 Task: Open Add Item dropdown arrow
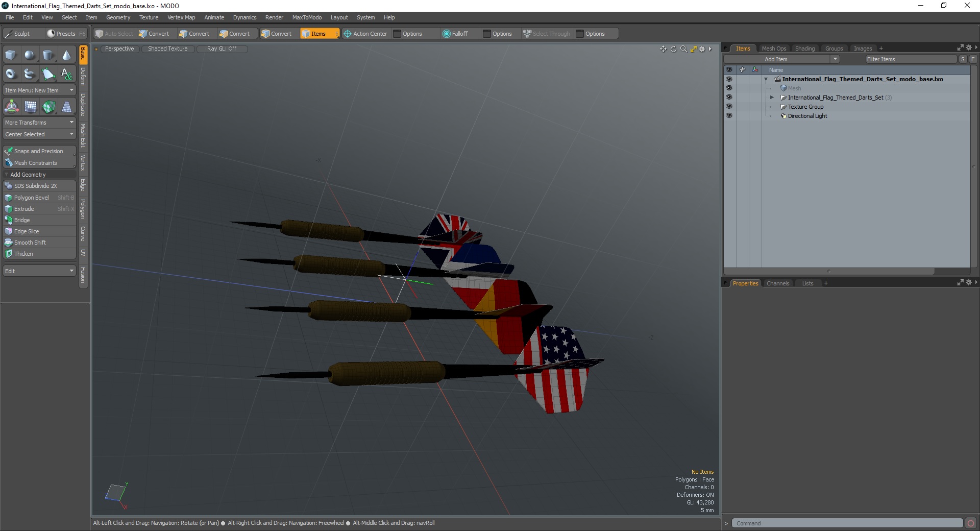835,59
